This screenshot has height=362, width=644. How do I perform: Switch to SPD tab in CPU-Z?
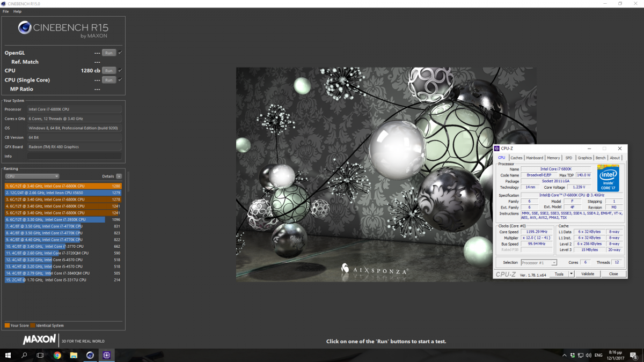pyautogui.click(x=568, y=158)
